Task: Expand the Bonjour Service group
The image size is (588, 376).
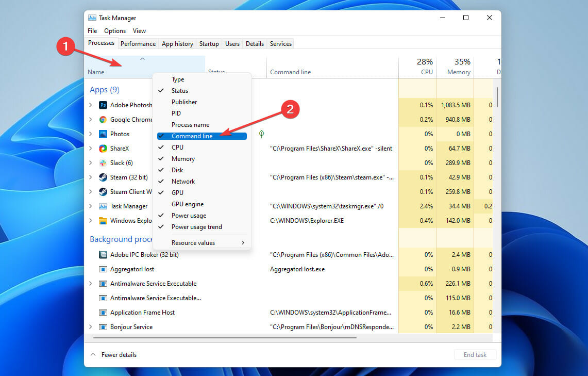Action: pos(91,327)
